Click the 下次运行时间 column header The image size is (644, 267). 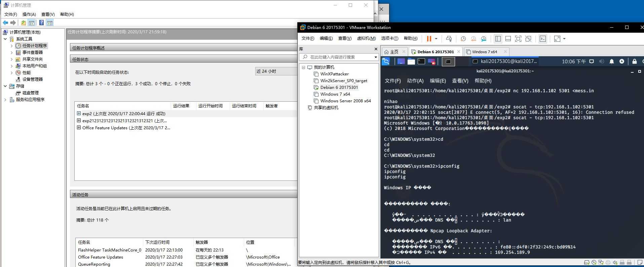coord(168,242)
